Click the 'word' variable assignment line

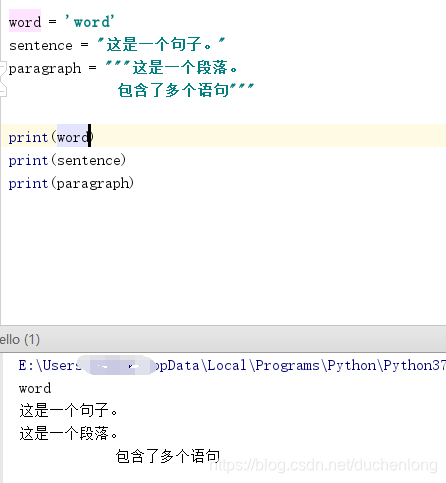pyautogui.click(x=62, y=22)
